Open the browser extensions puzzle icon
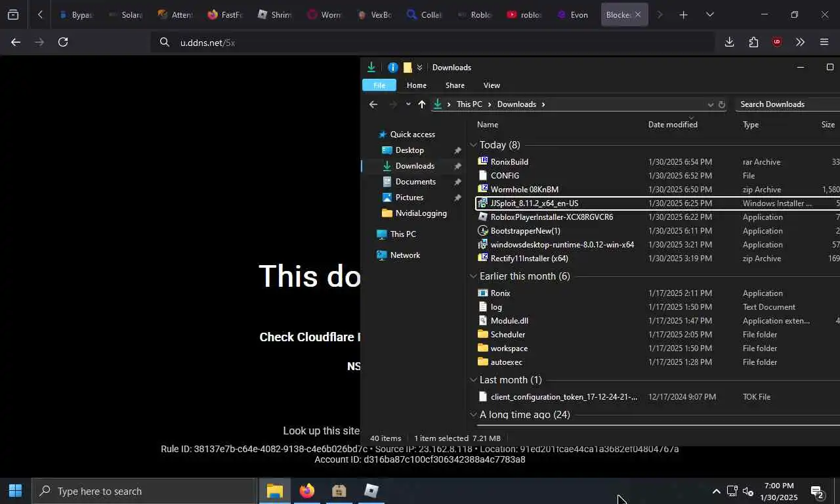The width and height of the screenshot is (840, 504). (753, 42)
